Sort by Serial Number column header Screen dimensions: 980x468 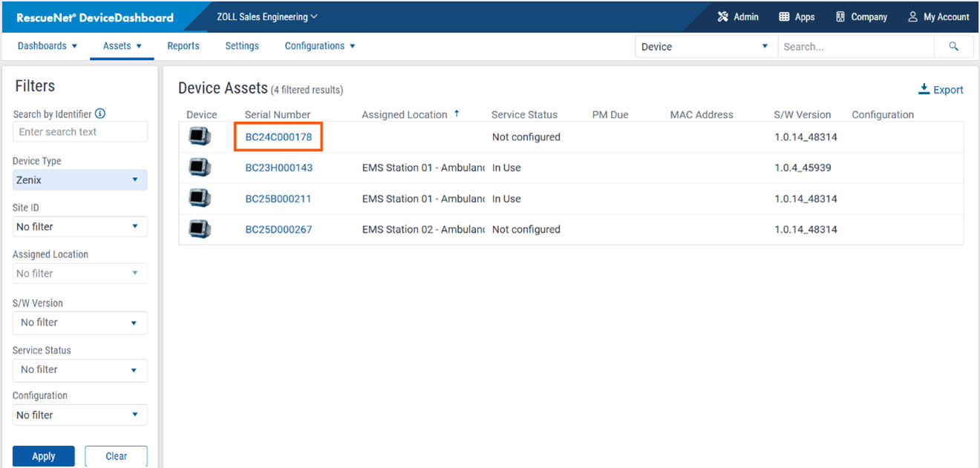click(x=278, y=114)
